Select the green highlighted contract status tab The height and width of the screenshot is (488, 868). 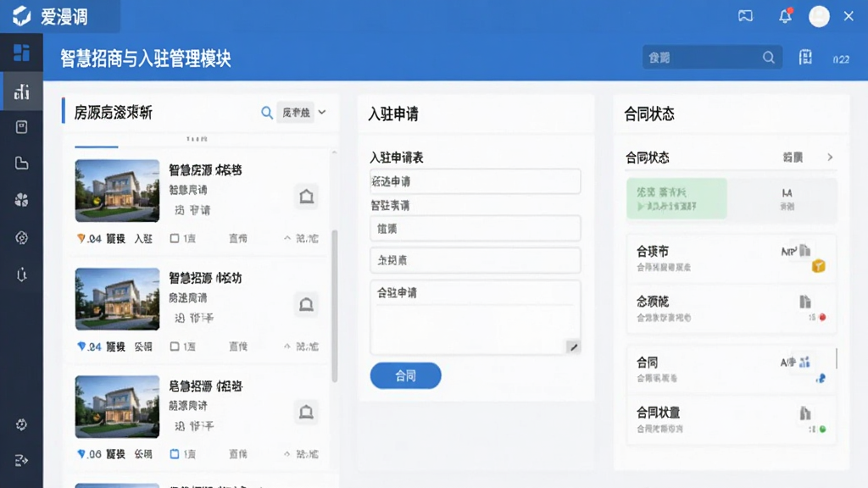pyautogui.click(x=676, y=198)
